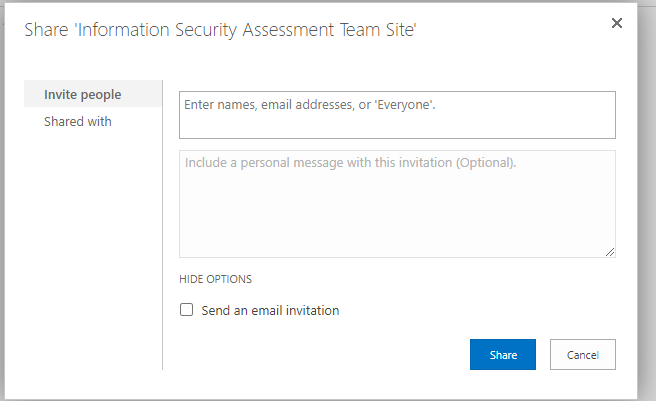
Task: Cancel the sharing dialog
Action: click(x=583, y=355)
